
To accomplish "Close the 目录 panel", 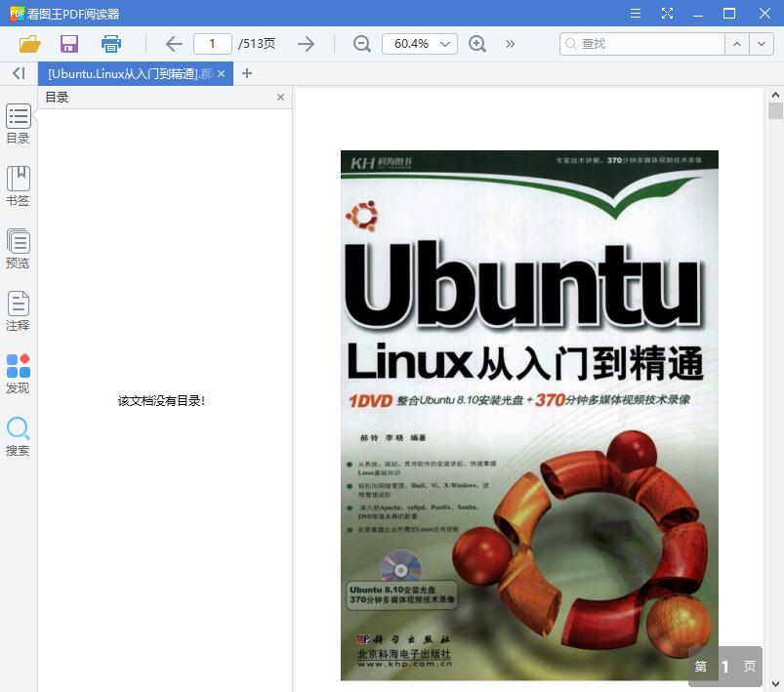I will point(280,97).
